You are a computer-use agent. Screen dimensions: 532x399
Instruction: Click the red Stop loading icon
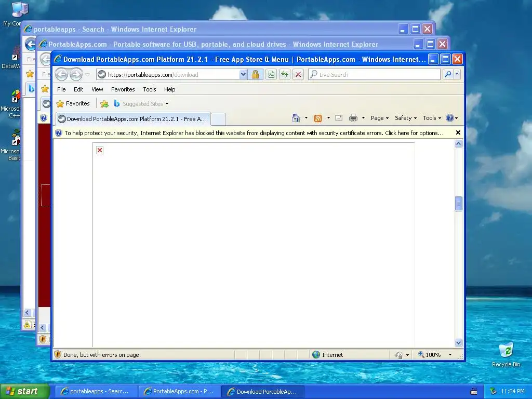pyautogui.click(x=298, y=74)
